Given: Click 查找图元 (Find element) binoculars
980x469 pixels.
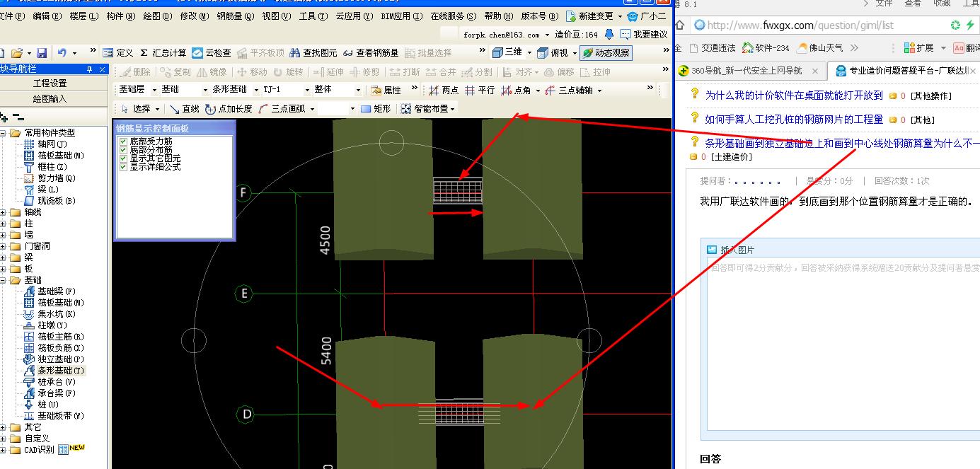Looking at the screenshot, I should pos(313,53).
